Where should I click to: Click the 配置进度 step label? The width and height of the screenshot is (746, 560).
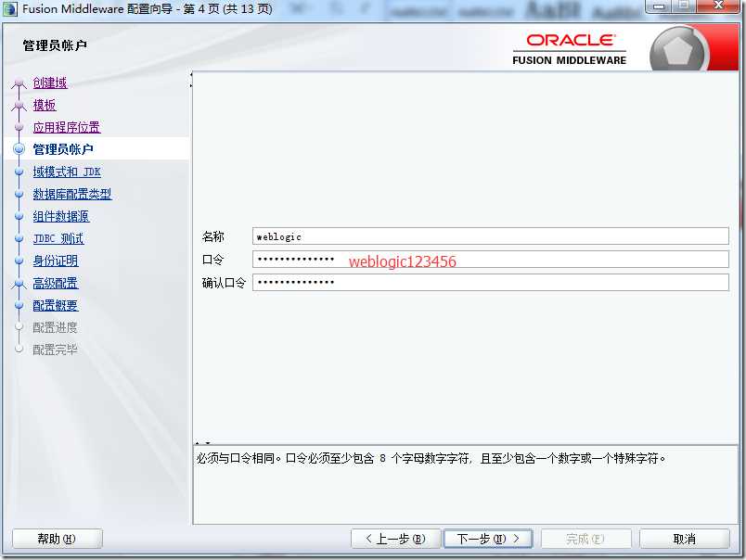point(55,327)
